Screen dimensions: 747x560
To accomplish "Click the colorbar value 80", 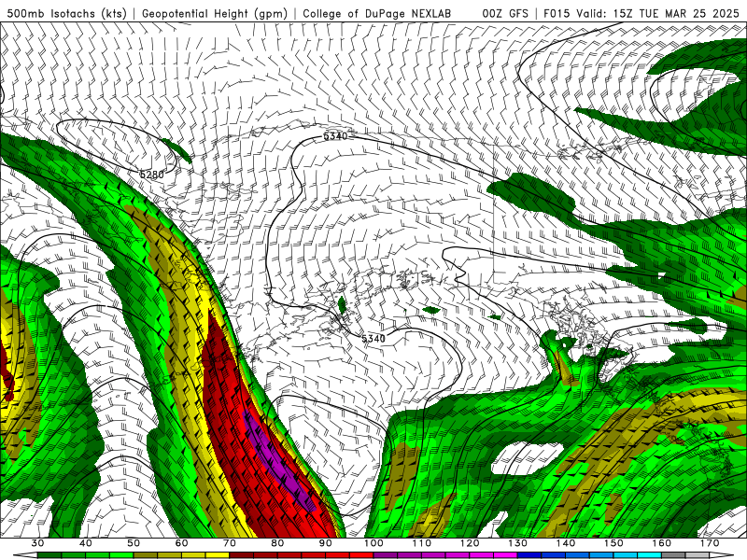I will (277, 543).
